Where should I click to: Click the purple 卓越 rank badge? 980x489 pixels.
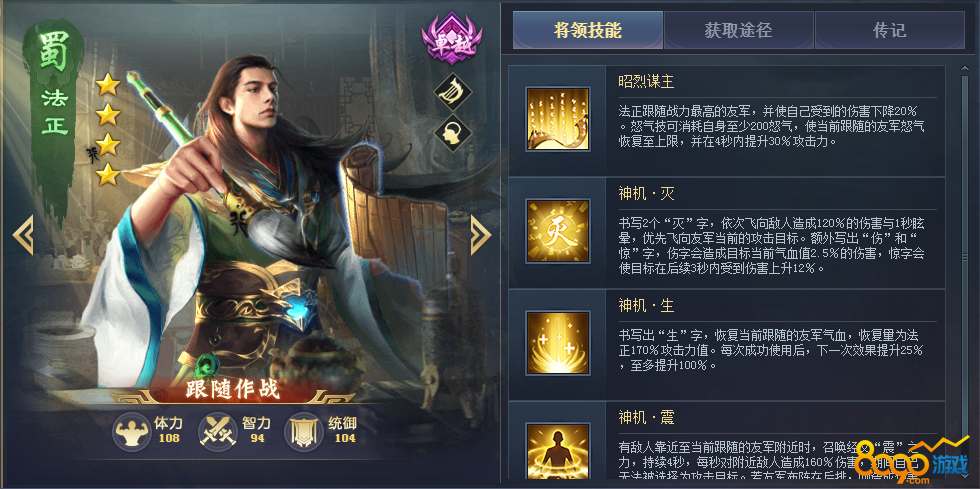(x=452, y=41)
